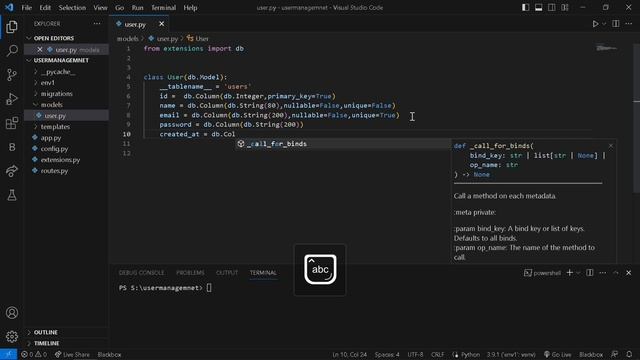Switch to Problems panel tab

tap(190, 273)
